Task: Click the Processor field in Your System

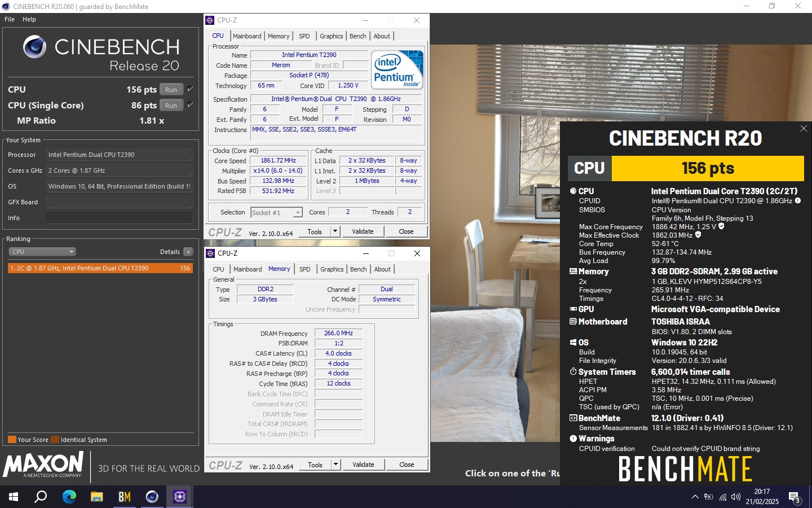Action: point(119,155)
